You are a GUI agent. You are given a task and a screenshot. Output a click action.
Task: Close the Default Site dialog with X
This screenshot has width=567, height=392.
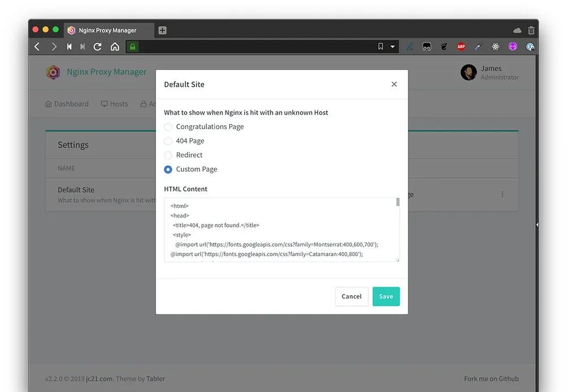point(394,84)
